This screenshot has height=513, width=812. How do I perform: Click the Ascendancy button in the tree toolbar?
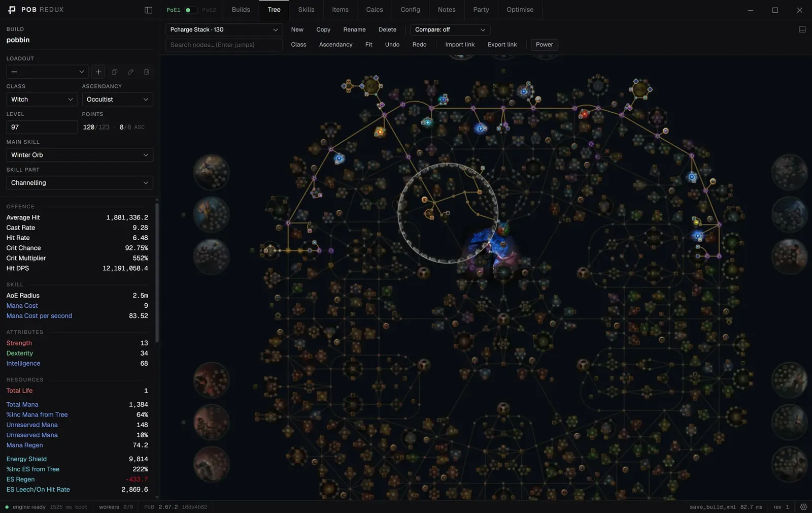(x=335, y=45)
